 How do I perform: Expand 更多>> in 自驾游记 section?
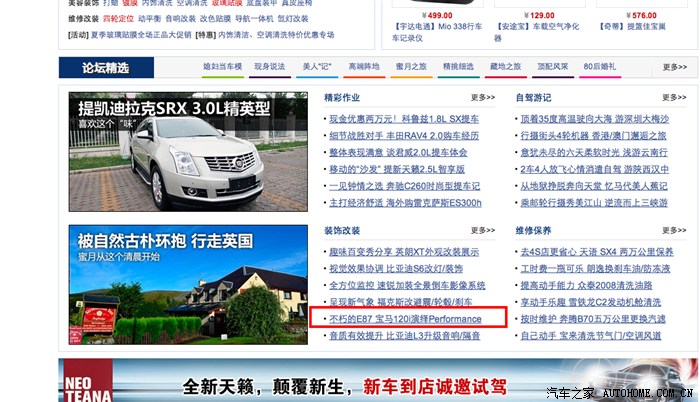(x=674, y=98)
